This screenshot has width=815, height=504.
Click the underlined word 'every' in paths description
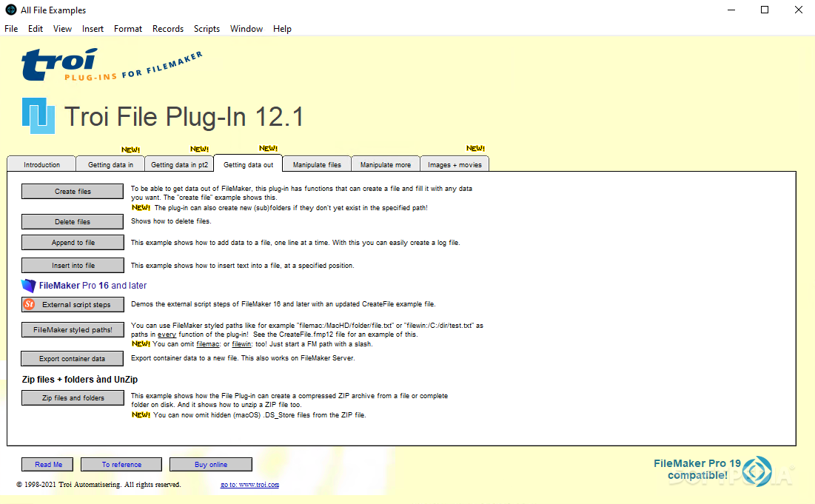(167, 335)
